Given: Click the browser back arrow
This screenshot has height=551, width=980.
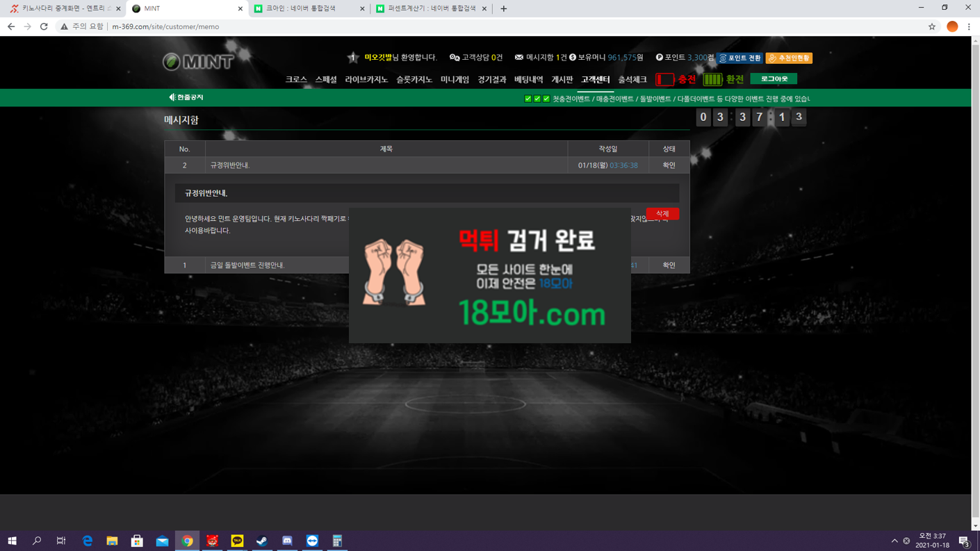Looking at the screenshot, I should click(x=11, y=26).
